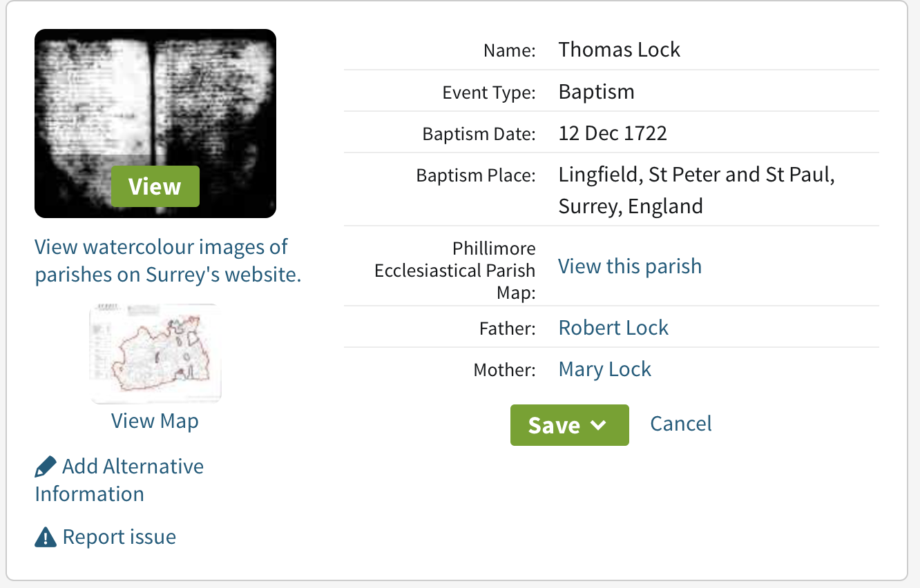This screenshot has width=920, height=588.
Task: Open father Robert Lock's record link
Action: click(x=613, y=327)
